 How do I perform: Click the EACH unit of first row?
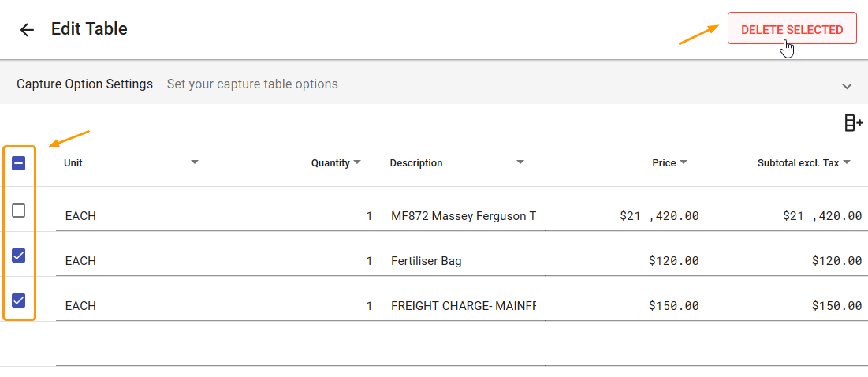(81, 216)
